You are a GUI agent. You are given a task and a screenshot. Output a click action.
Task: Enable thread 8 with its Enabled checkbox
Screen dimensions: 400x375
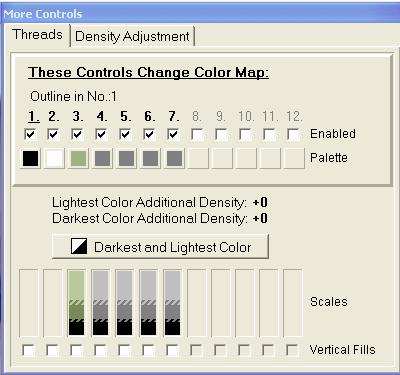pyautogui.click(x=197, y=135)
